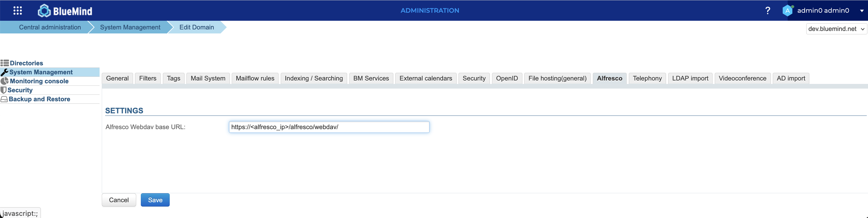Click the admin0 user avatar icon
The width and height of the screenshot is (868, 218).
[787, 11]
